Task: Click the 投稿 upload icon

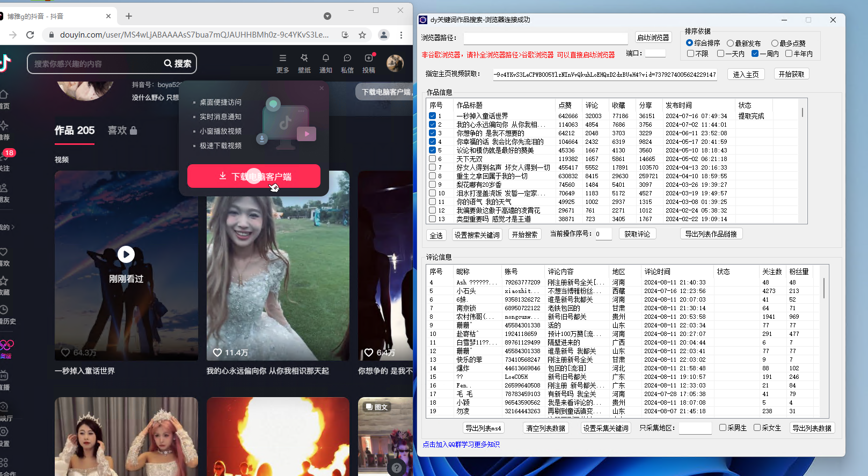Action: tap(369, 63)
